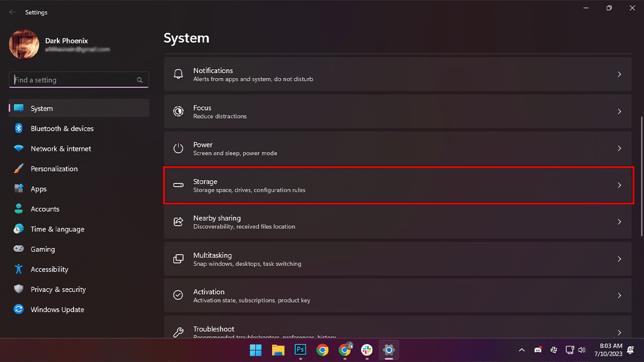Click the back arrow in Settings
The image size is (644, 362).
(12, 12)
